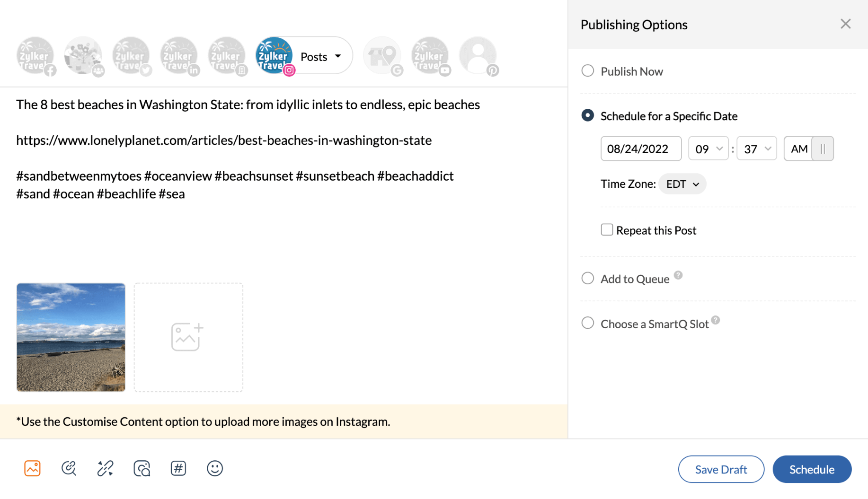Click the Schedule button

tap(812, 469)
